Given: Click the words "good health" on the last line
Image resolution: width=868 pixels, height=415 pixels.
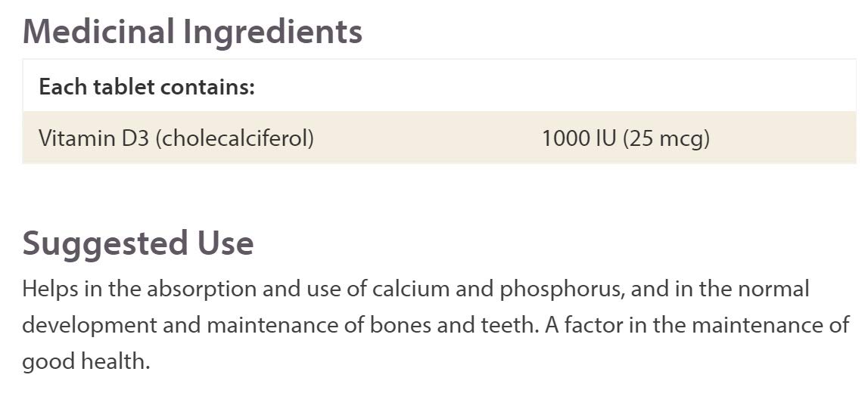Looking at the screenshot, I should (x=84, y=361).
